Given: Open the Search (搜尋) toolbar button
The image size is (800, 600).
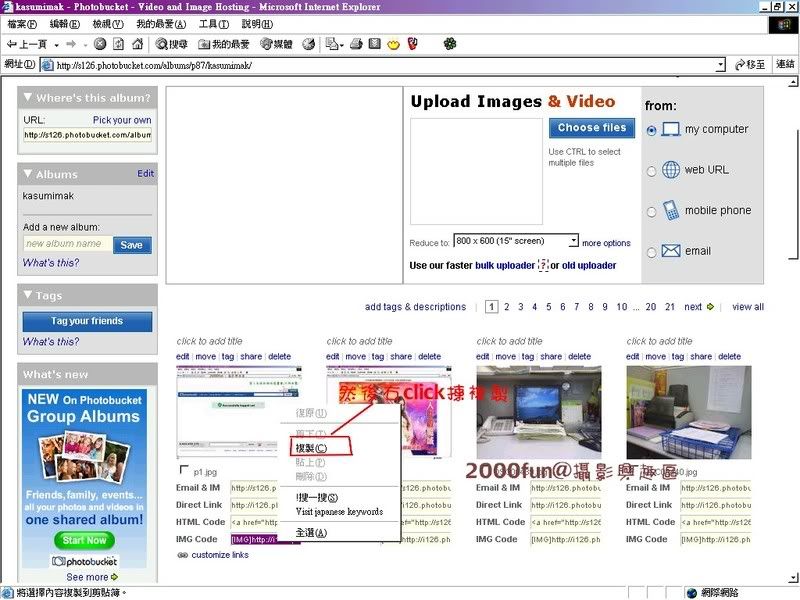Looking at the screenshot, I should [x=172, y=44].
